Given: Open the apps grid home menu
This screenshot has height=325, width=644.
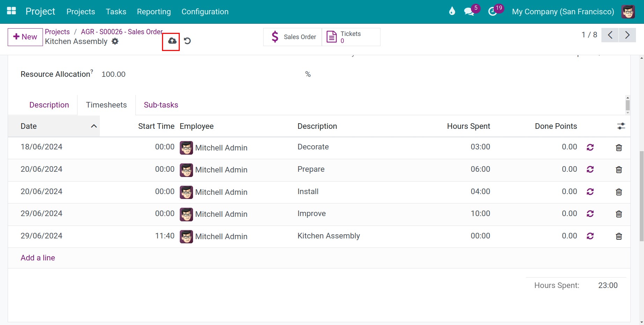Looking at the screenshot, I should 12,11.
